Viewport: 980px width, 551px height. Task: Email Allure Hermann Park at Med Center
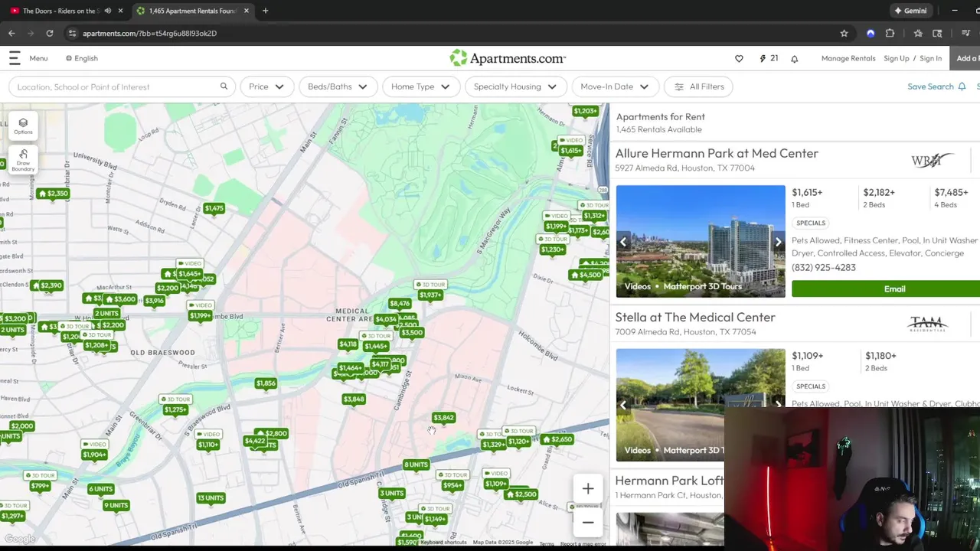(x=894, y=289)
